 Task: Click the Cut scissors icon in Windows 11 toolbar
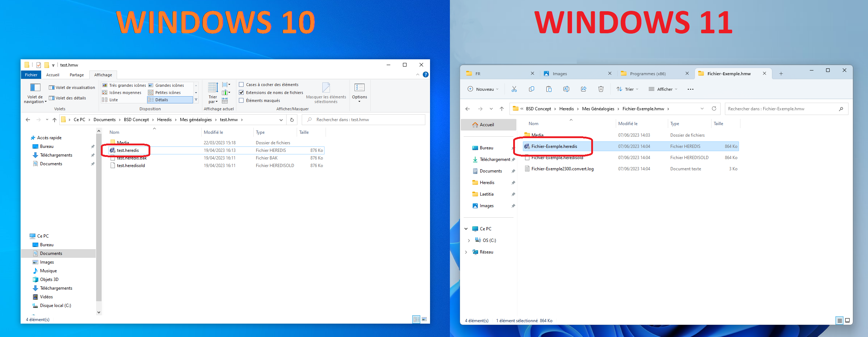click(514, 89)
